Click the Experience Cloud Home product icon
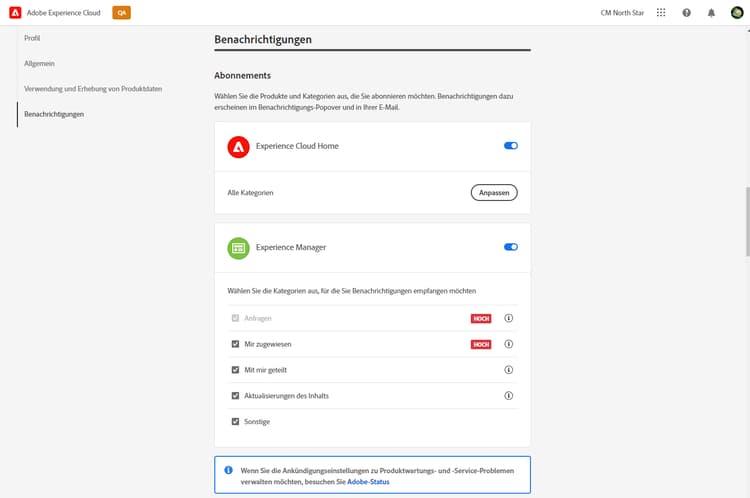 click(238, 146)
